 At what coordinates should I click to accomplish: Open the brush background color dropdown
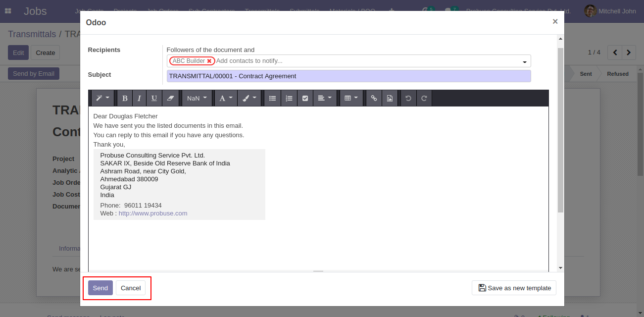[x=249, y=98]
